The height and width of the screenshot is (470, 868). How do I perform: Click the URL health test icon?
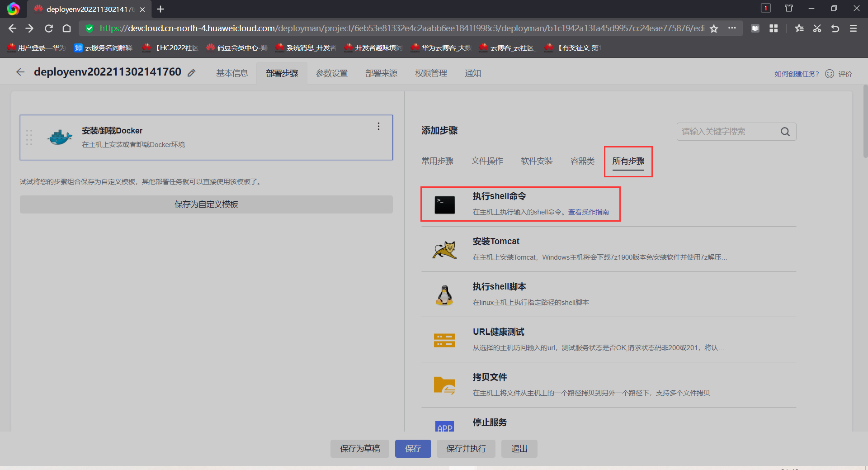[x=444, y=340]
